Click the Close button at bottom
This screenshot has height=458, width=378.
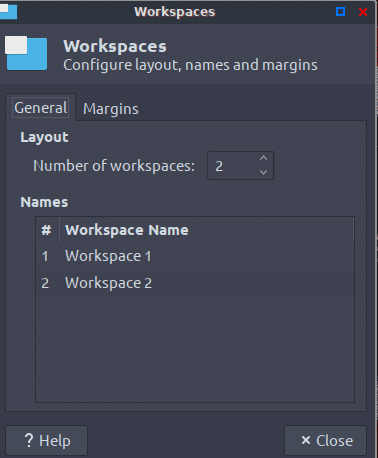pyautogui.click(x=325, y=440)
